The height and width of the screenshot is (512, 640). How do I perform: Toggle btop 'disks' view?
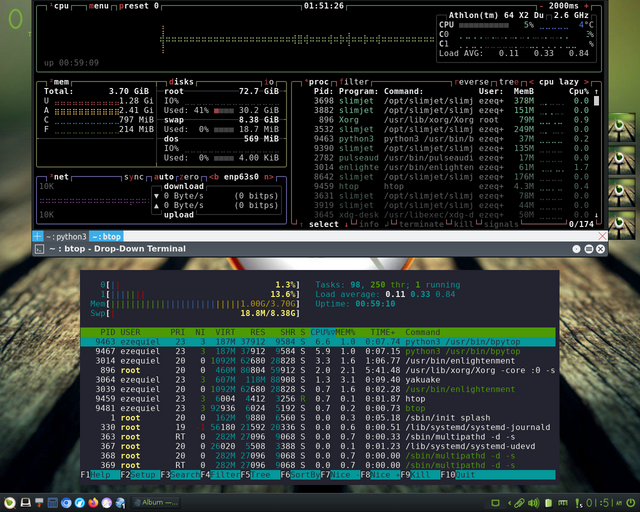click(x=181, y=82)
